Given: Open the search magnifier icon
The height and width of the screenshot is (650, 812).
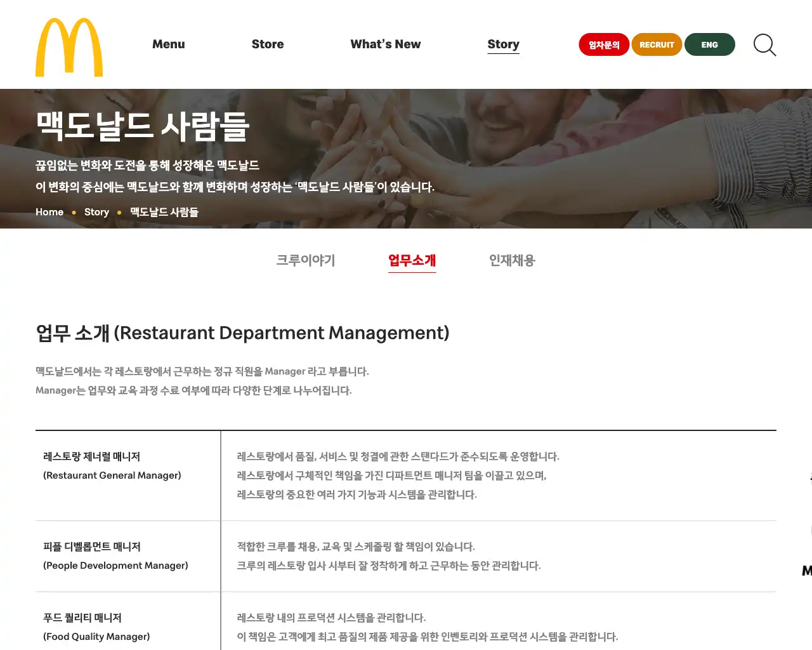Looking at the screenshot, I should click(x=764, y=45).
